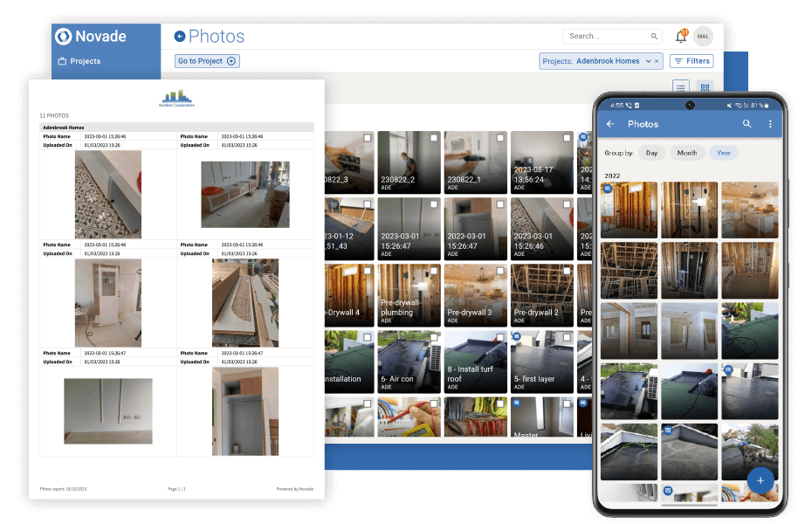Click the search magnifier in the web search bar

click(x=654, y=36)
